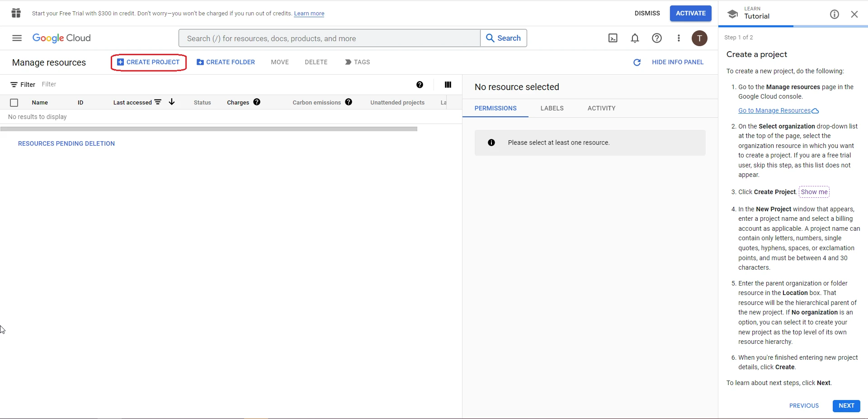Open the three-dot settings and utilities menu
The width and height of the screenshot is (868, 419).
[x=679, y=38]
